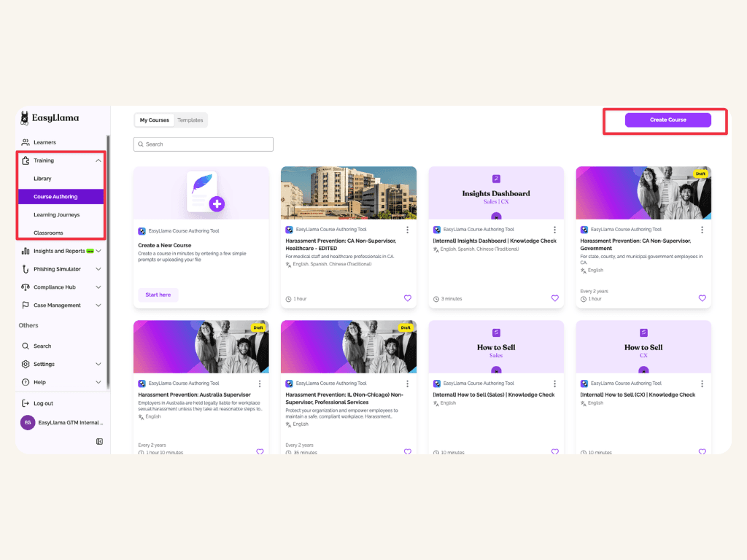Open Internal How to Sell (CX) title
The height and width of the screenshot is (560, 747).
pos(638,394)
